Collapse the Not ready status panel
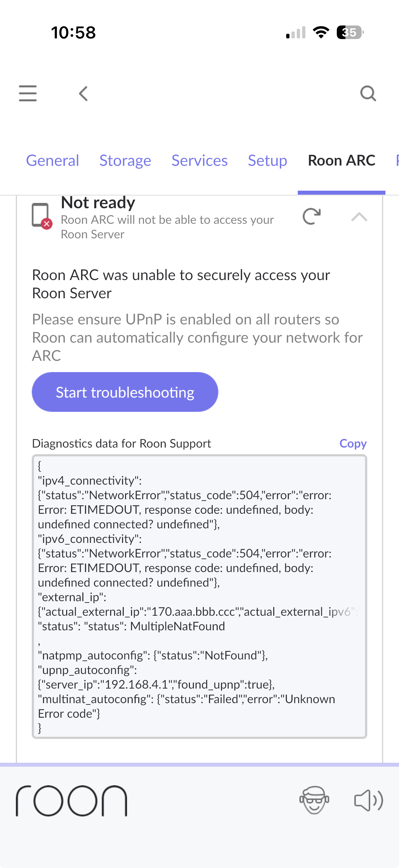 pos(359,217)
